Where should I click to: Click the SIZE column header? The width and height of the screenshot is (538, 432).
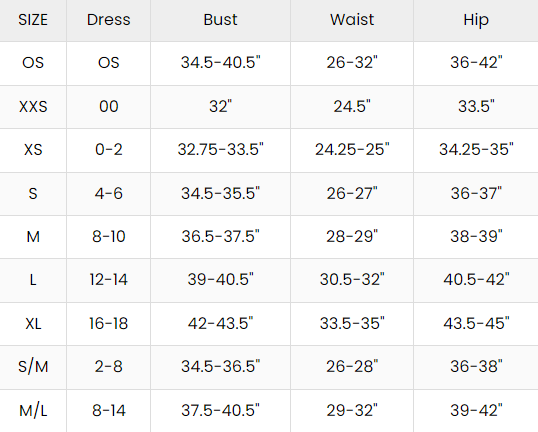click(x=33, y=20)
